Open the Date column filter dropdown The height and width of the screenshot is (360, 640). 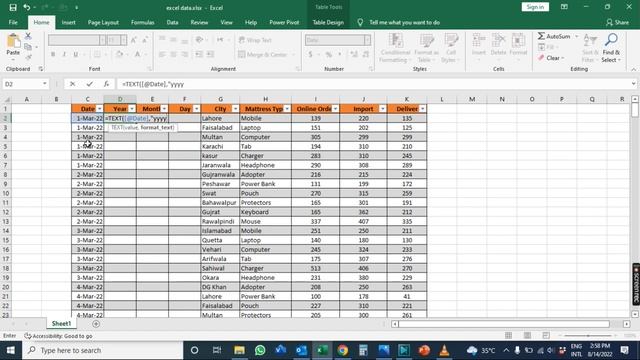coord(99,109)
